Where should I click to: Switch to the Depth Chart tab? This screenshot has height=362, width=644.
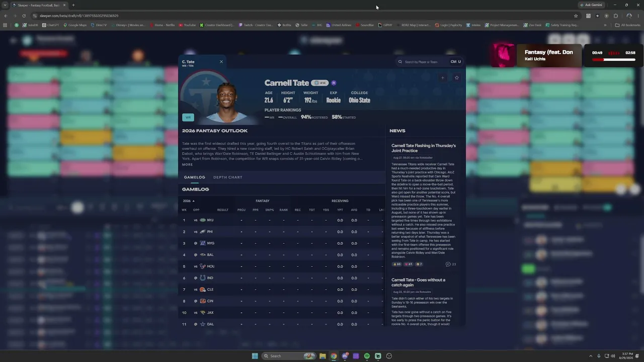tap(227, 177)
